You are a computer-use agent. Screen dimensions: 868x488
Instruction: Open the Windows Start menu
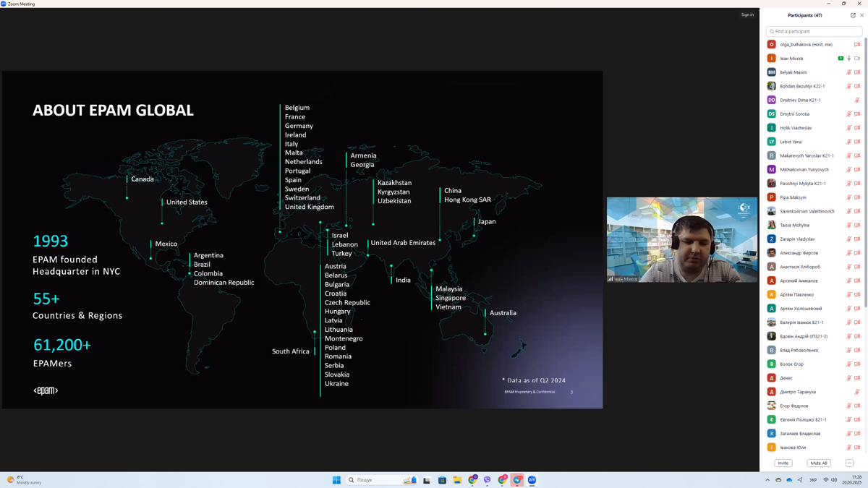[x=336, y=480]
